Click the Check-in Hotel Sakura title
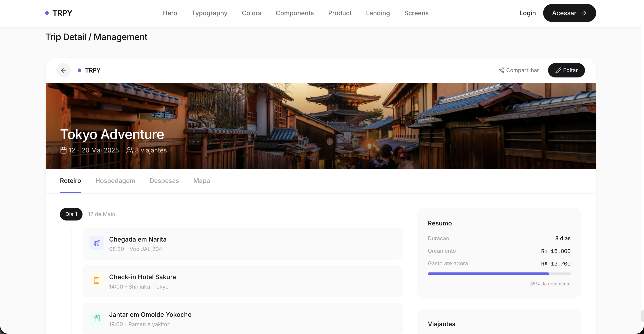 coord(142,277)
